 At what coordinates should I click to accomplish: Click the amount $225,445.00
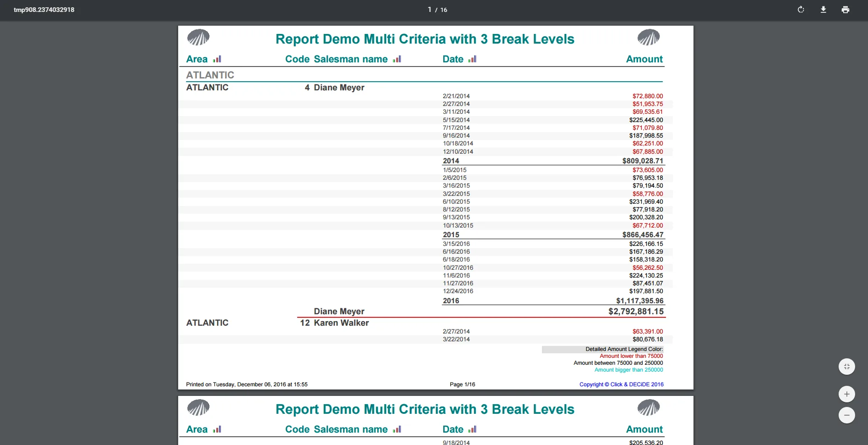(x=646, y=120)
